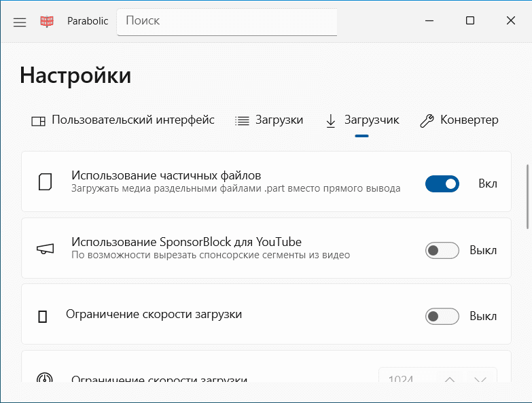Click the wrench icon on the Конвертер tab
This screenshot has width=532, height=403.
point(427,121)
